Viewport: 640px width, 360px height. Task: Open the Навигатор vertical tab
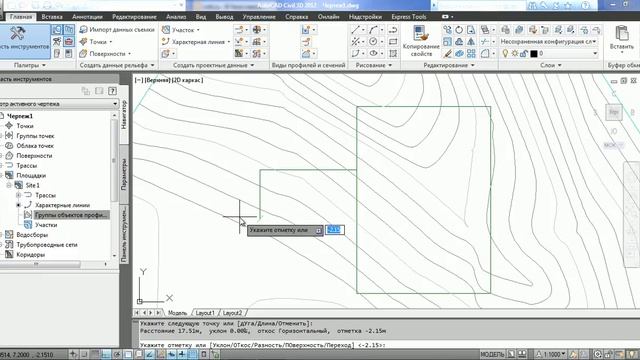click(124, 115)
